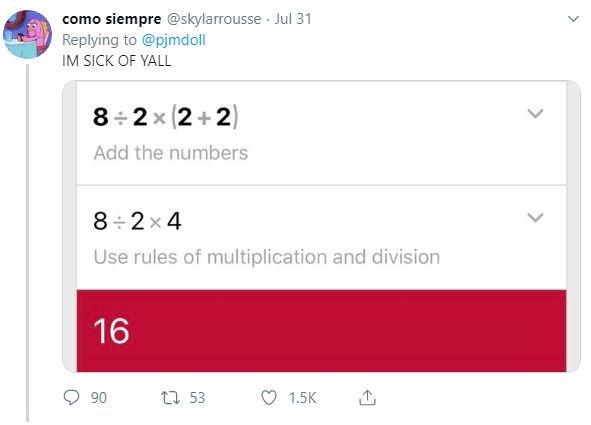Click the 8÷2×(2+2) expression

(166, 117)
